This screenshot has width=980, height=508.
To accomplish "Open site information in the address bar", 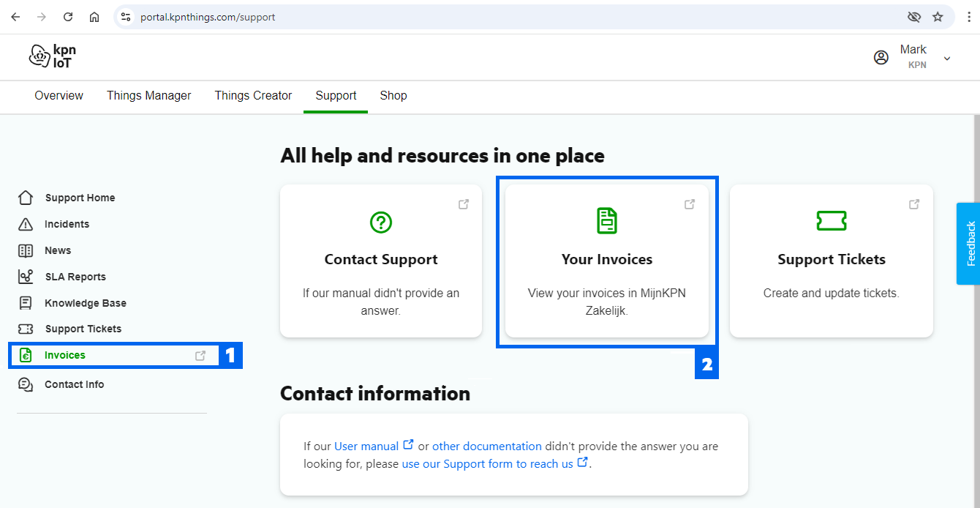I will click(x=126, y=17).
